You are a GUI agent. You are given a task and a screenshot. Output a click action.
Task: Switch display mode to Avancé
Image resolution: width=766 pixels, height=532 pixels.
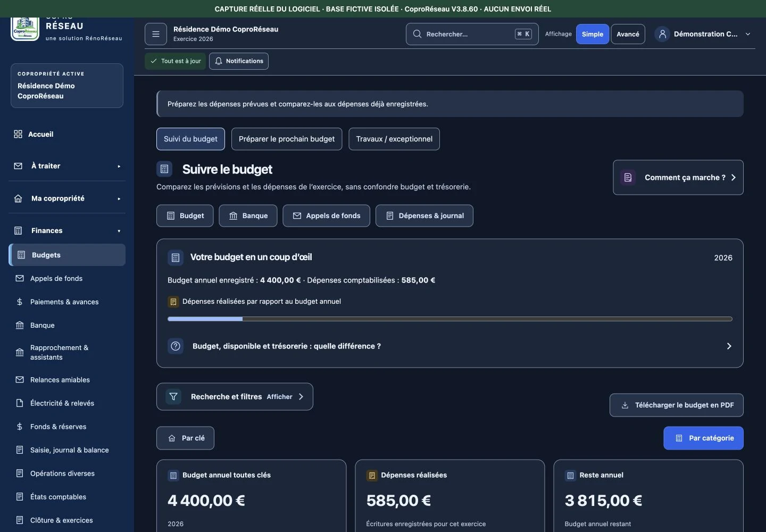(x=628, y=34)
